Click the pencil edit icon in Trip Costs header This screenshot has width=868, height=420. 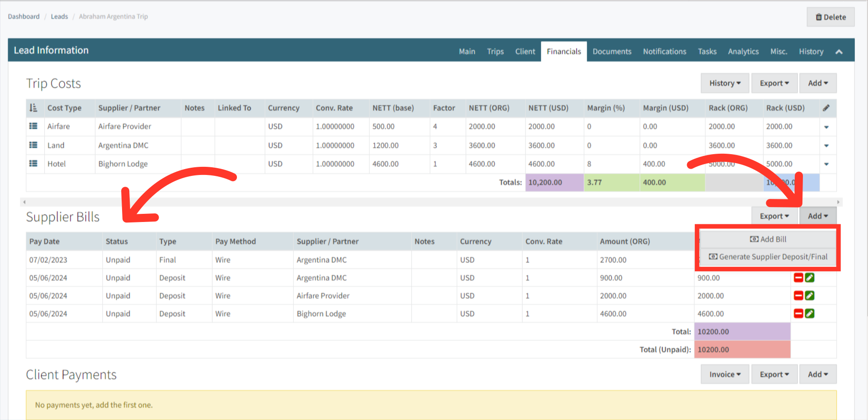point(827,108)
